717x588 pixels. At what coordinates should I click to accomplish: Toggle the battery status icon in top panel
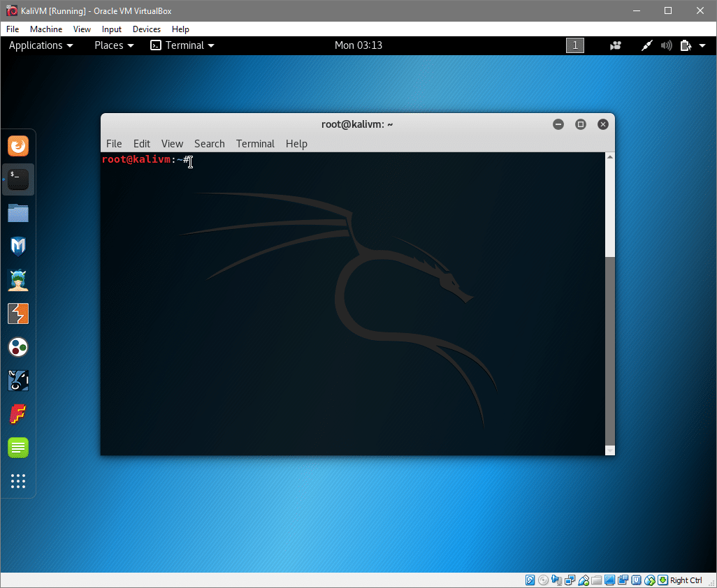click(x=686, y=45)
